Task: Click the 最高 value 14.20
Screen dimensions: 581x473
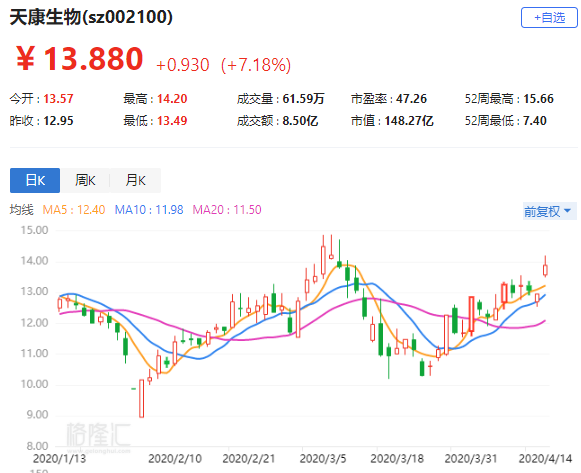Action: click(172, 99)
